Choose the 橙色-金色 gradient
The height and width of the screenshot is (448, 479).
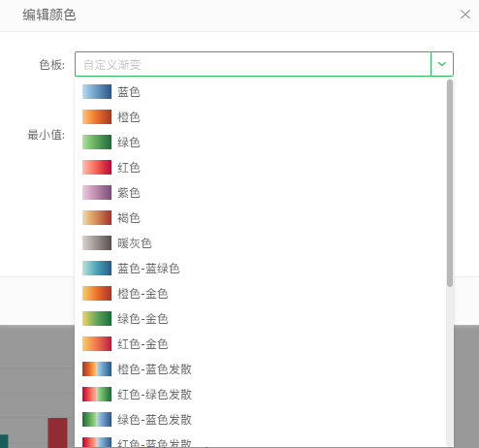pyautogui.click(x=261, y=294)
